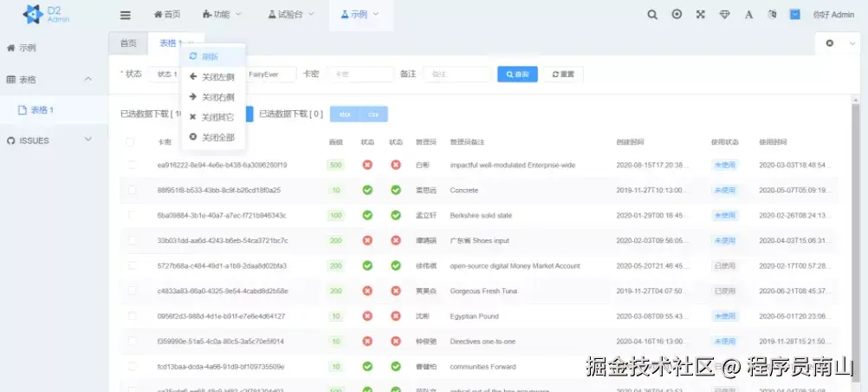This screenshot has width=868, height=392.
Task: Click the circled X icon in tab bar
Action: (x=829, y=43)
